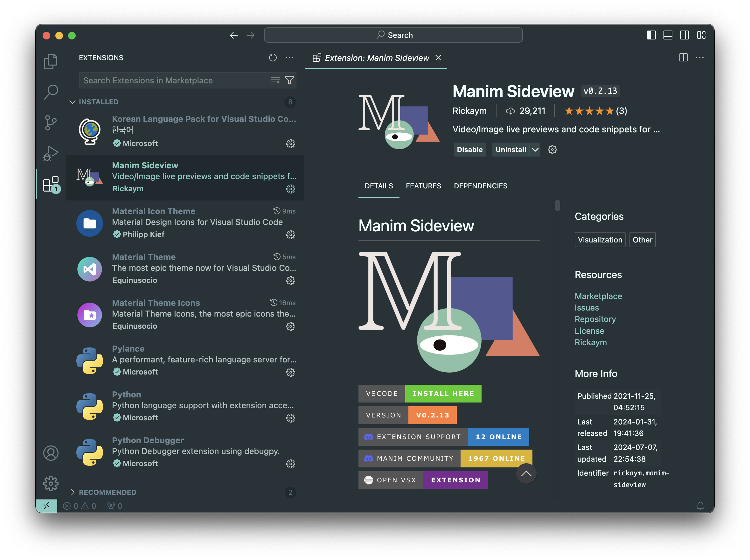Open gear for Pylance extension
The height and width of the screenshot is (560, 750).
tap(290, 372)
